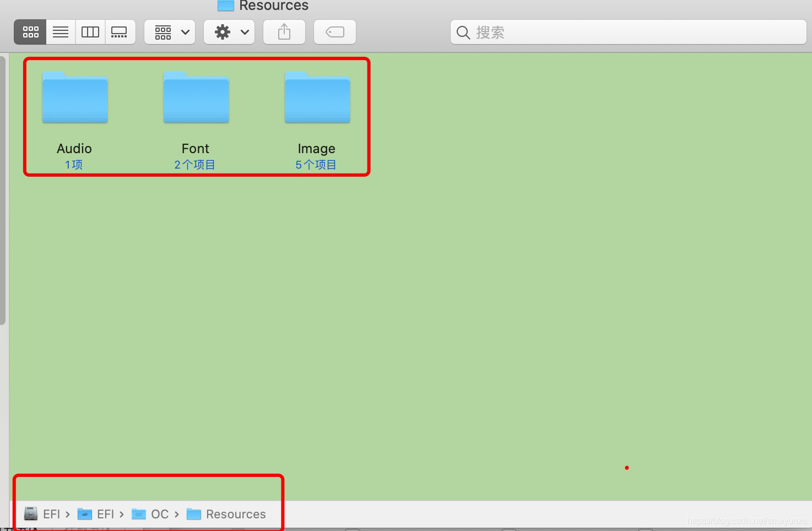Switch to column view mode
This screenshot has width=812, height=531.
90,32
